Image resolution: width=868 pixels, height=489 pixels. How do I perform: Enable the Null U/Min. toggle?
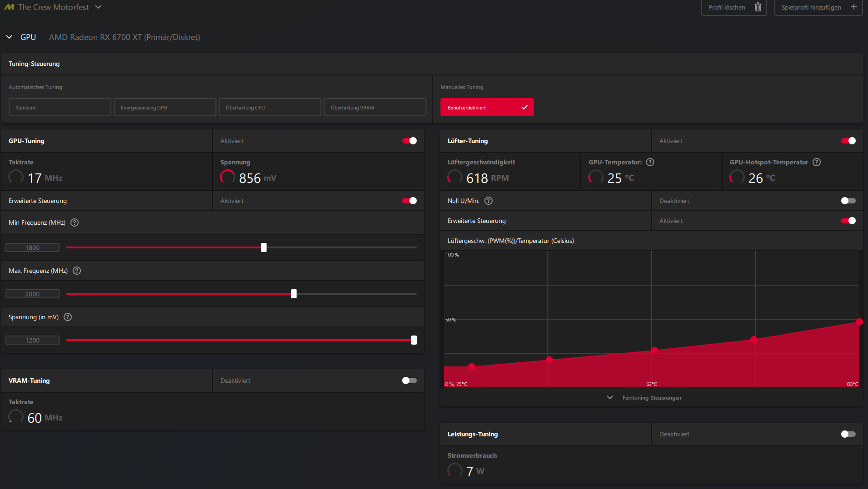[848, 201]
